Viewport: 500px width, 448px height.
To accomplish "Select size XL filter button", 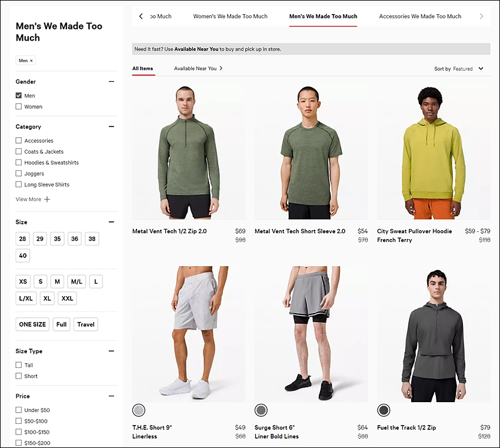I will pos(47,298).
